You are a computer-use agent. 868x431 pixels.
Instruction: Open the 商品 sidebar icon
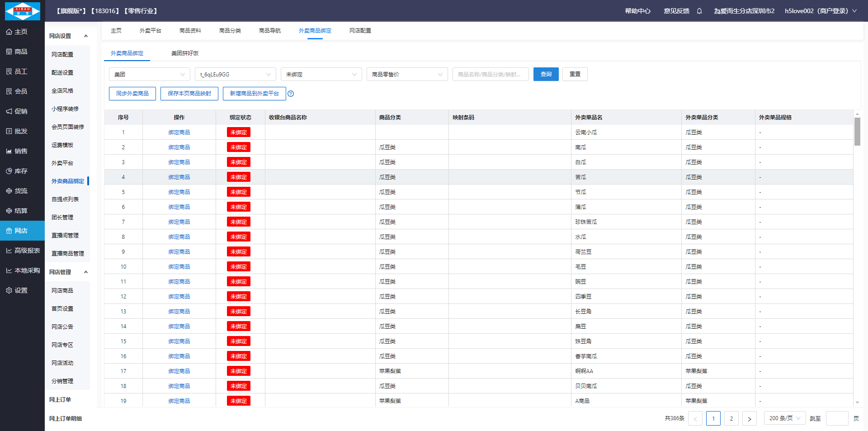point(9,52)
